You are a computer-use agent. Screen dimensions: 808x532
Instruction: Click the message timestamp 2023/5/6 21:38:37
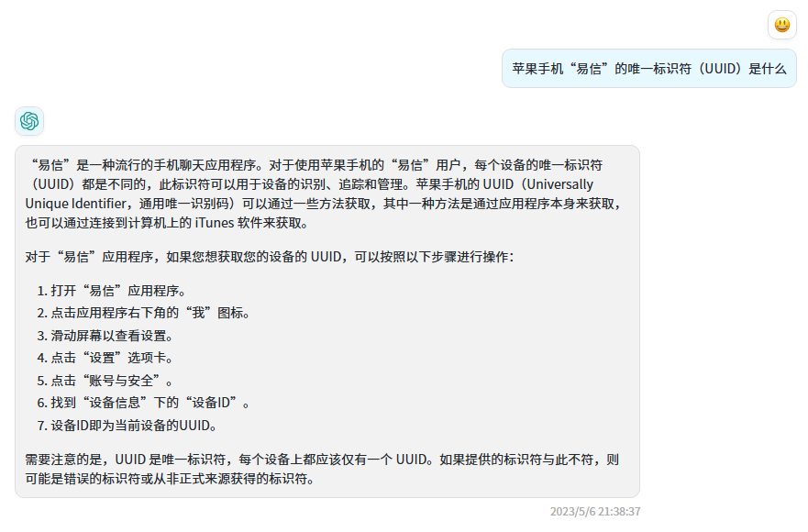coord(595,512)
